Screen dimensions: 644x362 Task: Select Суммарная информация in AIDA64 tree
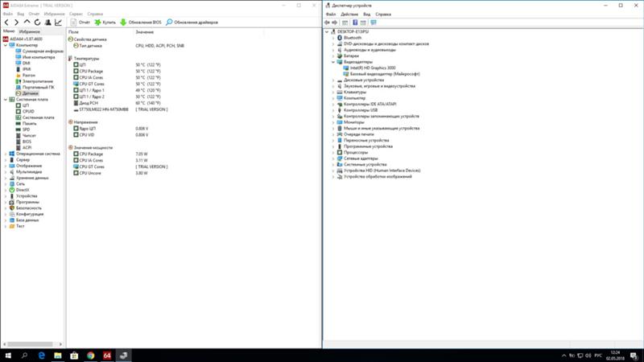(x=39, y=51)
